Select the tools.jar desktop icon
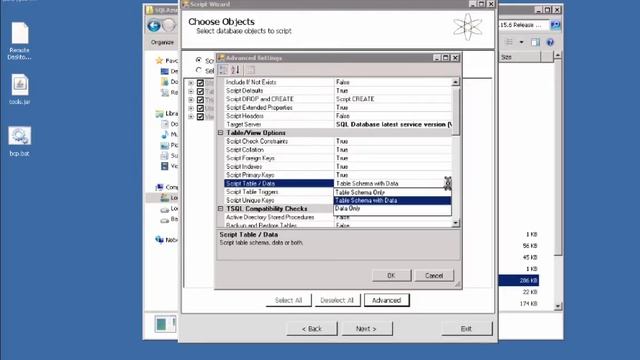Screen dimensions: 640x360 pyautogui.click(x=20, y=89)
